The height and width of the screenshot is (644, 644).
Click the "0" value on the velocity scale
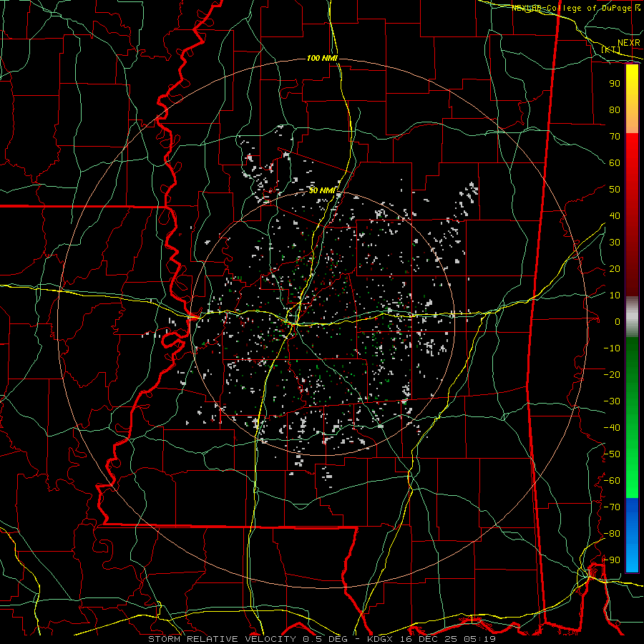[x=618, y=321]
